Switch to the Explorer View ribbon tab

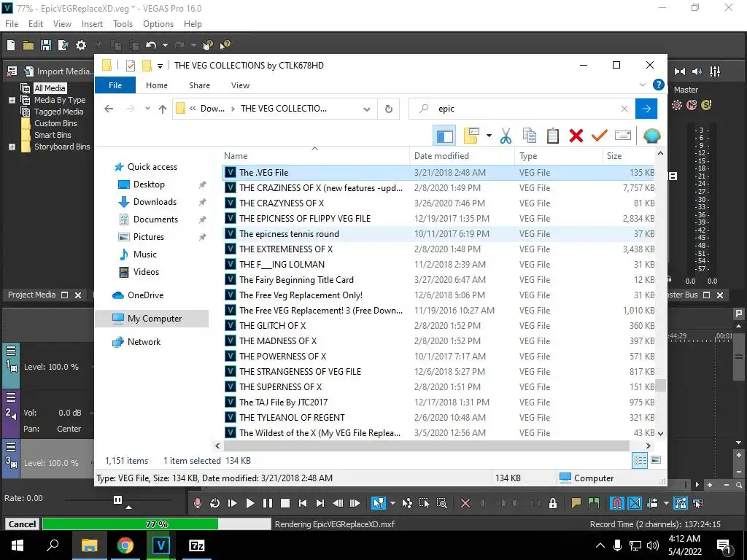(x=240, y=85)
